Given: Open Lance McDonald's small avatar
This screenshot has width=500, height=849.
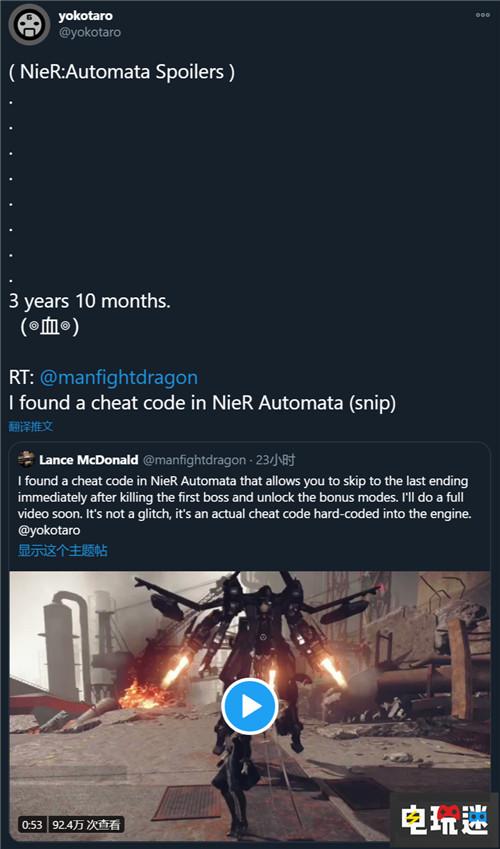Looking at the screenshot, I should coord(26,460).
